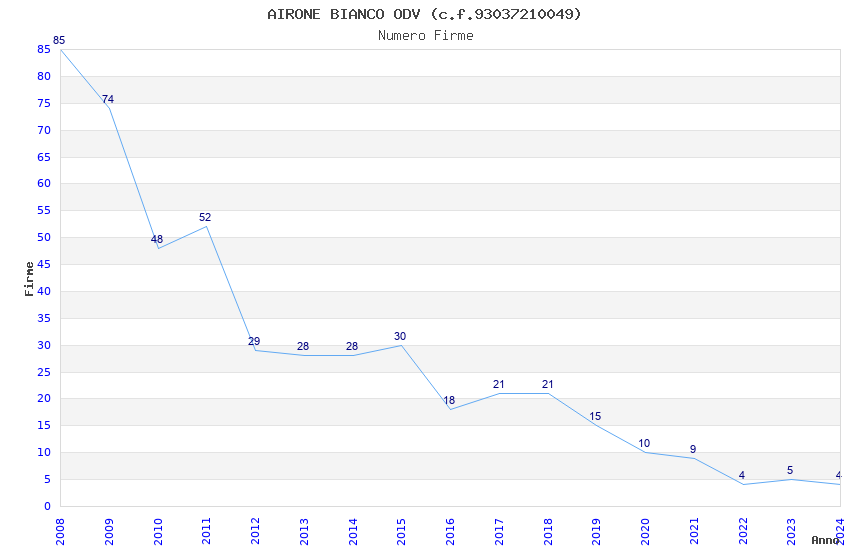Click the Firme y-axis label
Image resolution: width=850 pixels, height=550 pixels.
pos(29,279)
